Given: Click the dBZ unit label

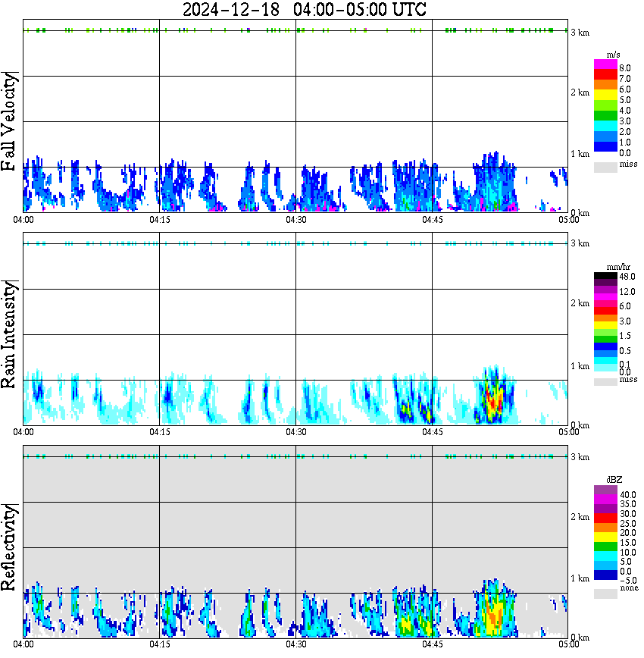Looking at the screenshot, I should pos(614,480).
